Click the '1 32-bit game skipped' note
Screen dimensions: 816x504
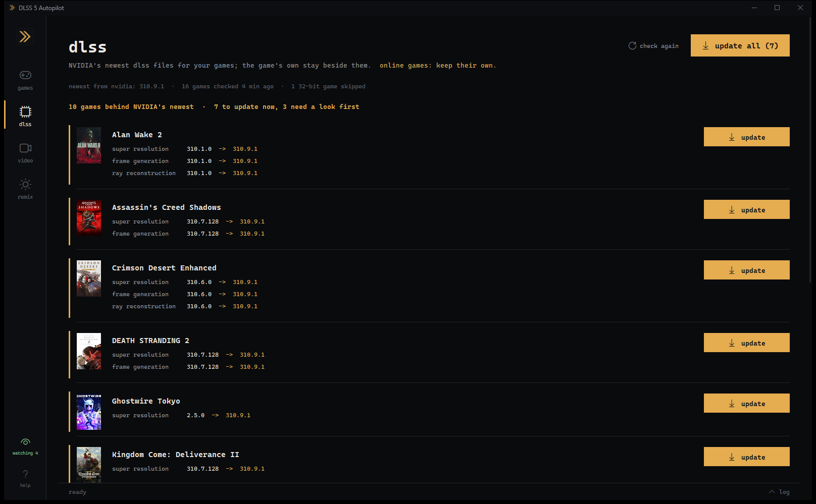pyautogui.click(x=328, y=86)
